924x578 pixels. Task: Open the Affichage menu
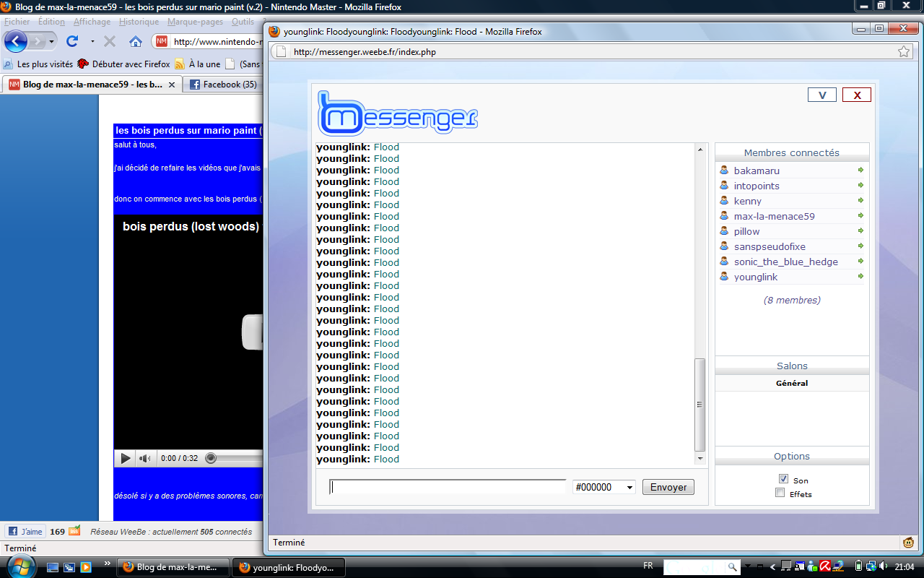tap(92, 22)
